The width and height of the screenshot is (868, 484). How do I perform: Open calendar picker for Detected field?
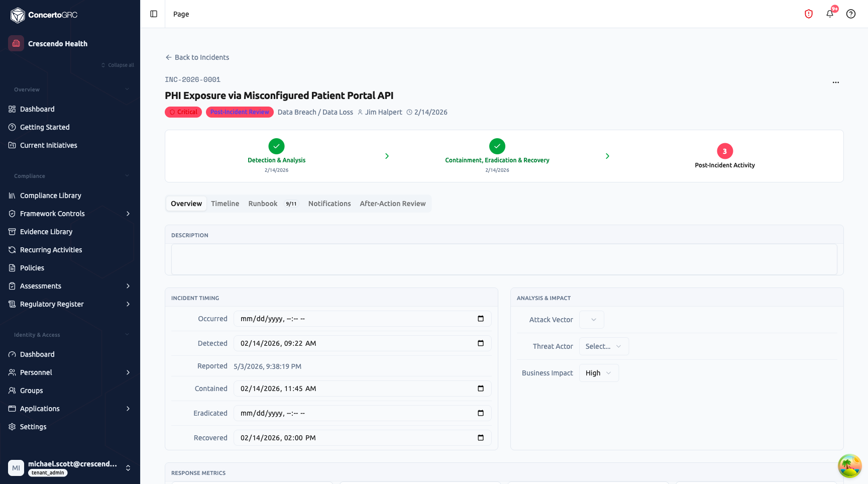click(x=481, y=343)
